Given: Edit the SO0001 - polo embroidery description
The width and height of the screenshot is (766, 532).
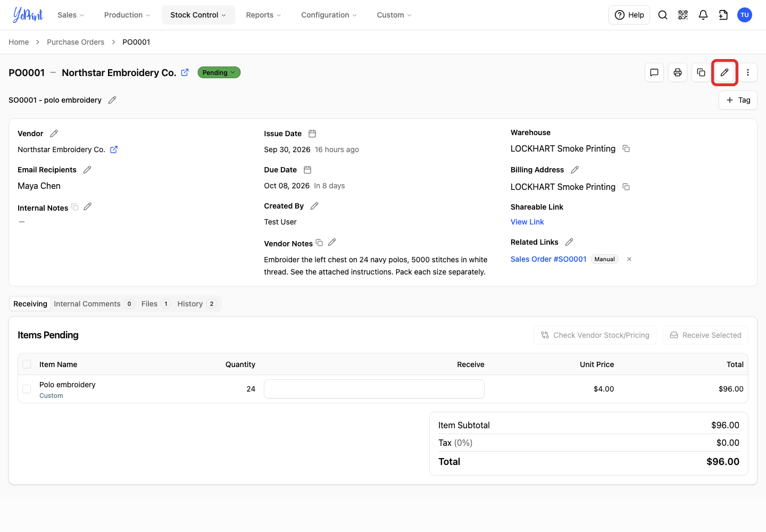Looking at the screenshot, I should coord(112,100).
